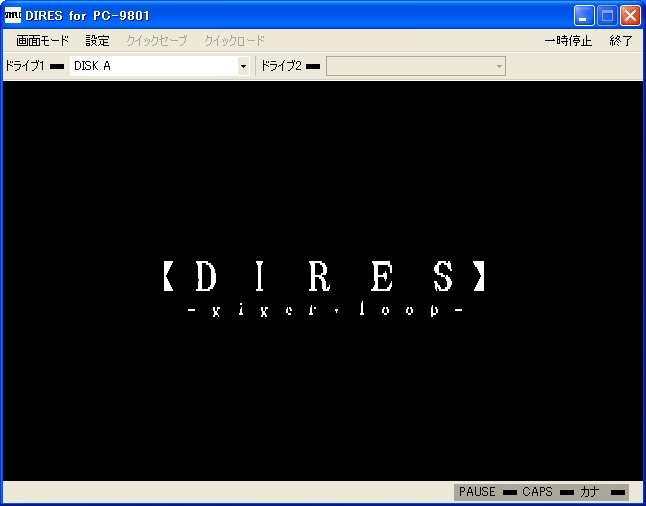The width and height of the screenshot is (646, 506).
Task: Click the ドライブ1 label
Action: pyautogui.click(x=25, y=66)
